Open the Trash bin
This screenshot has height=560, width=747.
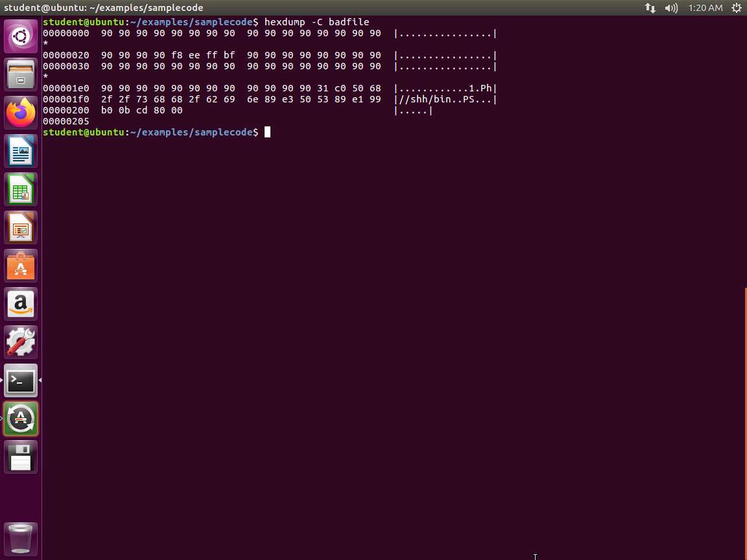[21, 538]
